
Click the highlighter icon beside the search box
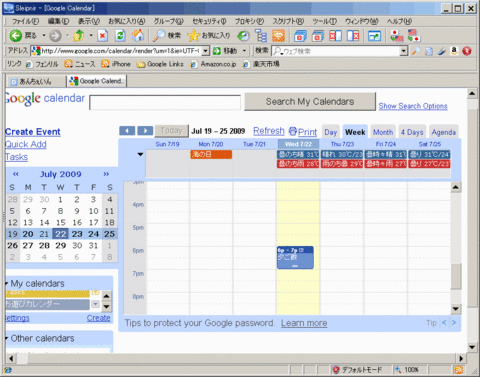click(x=416, y=51)
